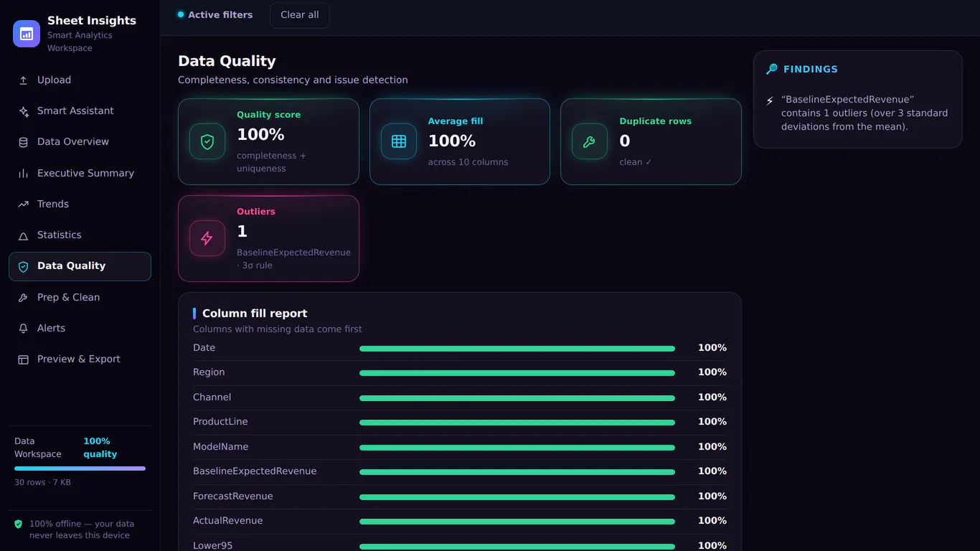The width and height of the screenshot is (980, 551).
Task: Click the Quality score card
Action: click(x=268, y=141)
